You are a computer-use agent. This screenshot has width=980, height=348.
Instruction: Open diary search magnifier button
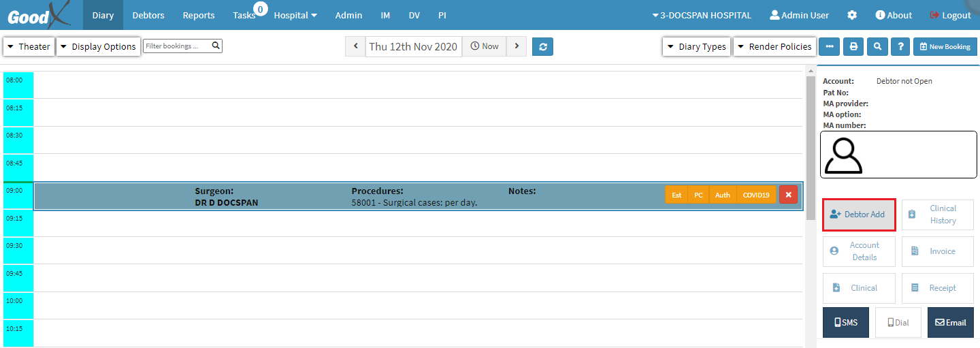(x=878, y=46)
